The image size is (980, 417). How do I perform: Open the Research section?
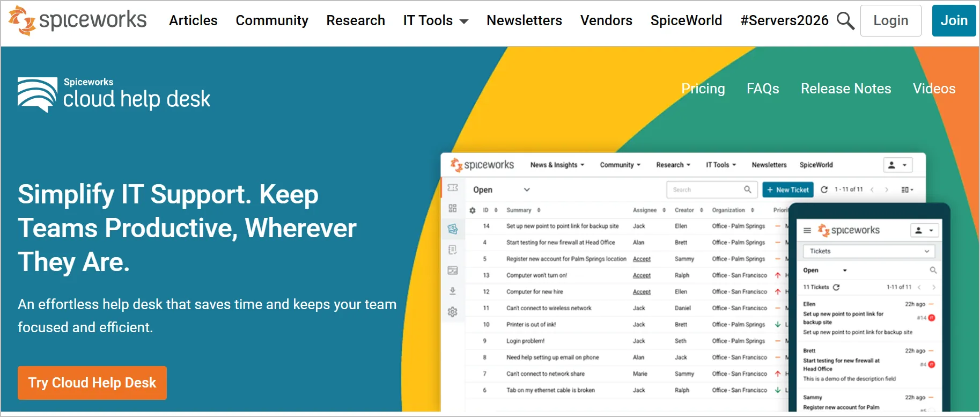coord(356,20)
